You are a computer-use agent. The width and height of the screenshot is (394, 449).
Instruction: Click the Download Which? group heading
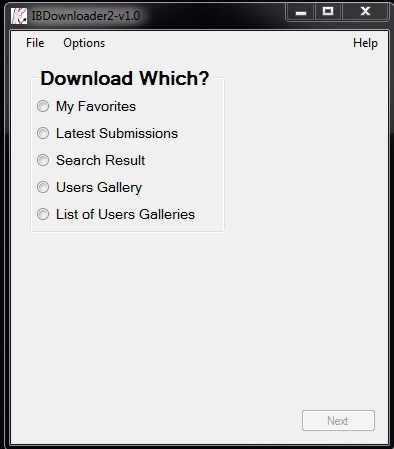pos(125,79)
